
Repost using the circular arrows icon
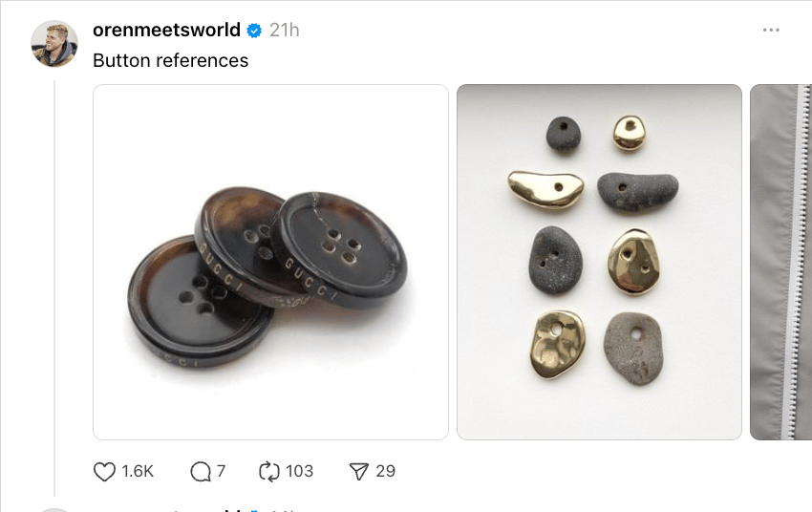pos(268,472)
